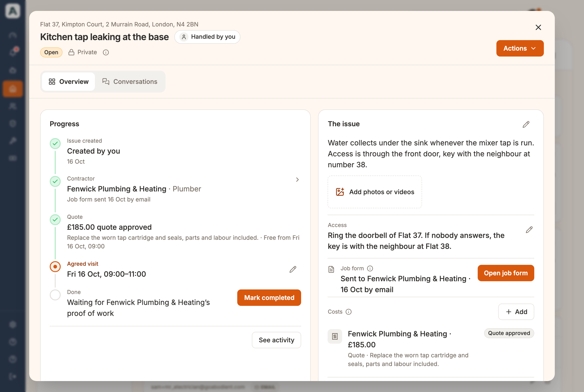
Task: Click Fenwick Plumbing & Heating contractor name
Action: pos(117,189)
